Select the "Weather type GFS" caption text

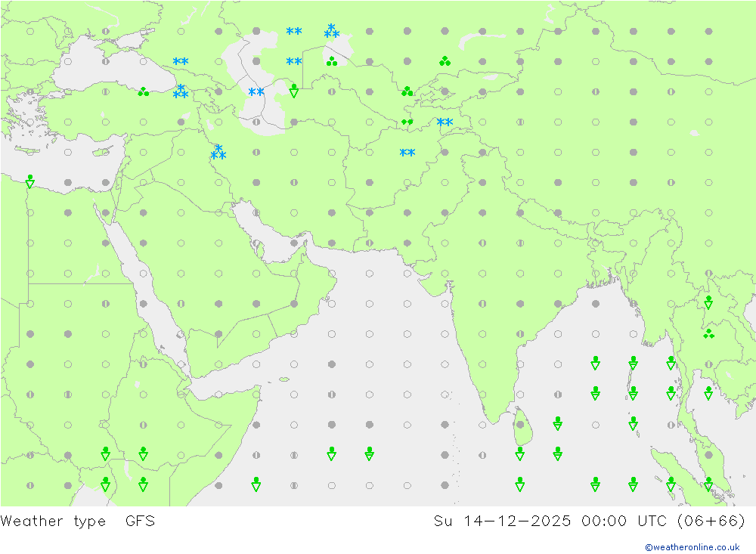pos(78,521)
